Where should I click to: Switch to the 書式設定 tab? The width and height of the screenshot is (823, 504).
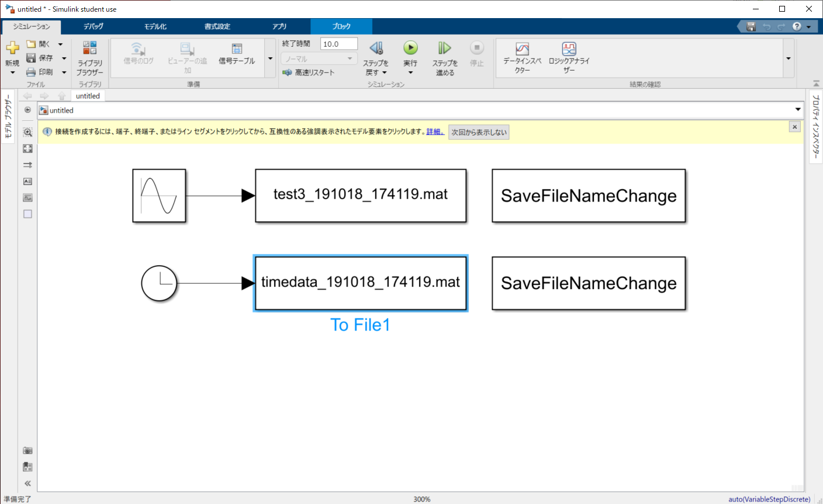pyautogui.click(x=217, y=26)
